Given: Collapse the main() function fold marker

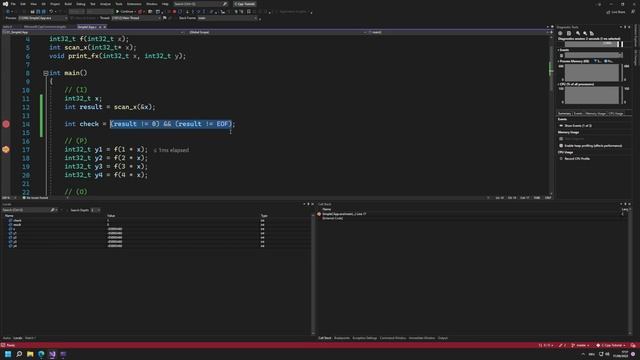Looking at the screenshot, I should [46, 73].
